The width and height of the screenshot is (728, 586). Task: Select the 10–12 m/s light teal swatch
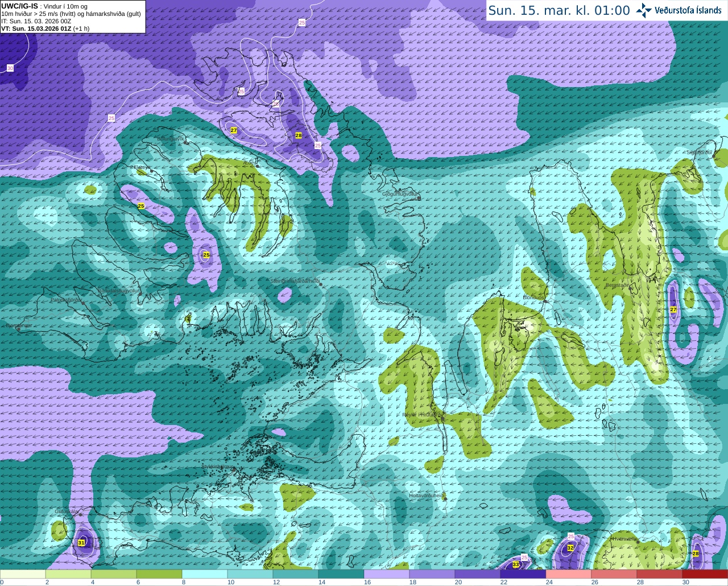[x=250, y=574]
